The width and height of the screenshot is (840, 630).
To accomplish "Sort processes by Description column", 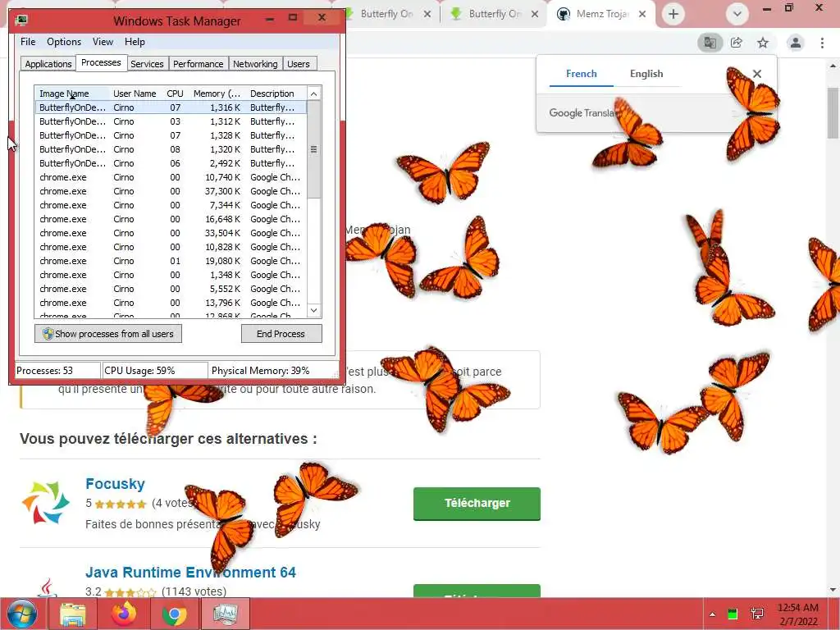I will coord(276,94).
